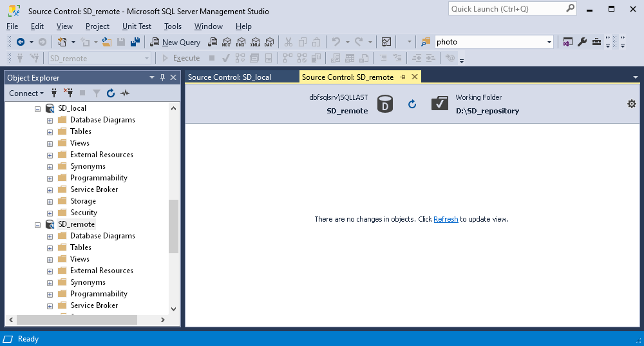
Task: Open the Connect dropdown in Object Explorer
Action: [x=26, y=93]
